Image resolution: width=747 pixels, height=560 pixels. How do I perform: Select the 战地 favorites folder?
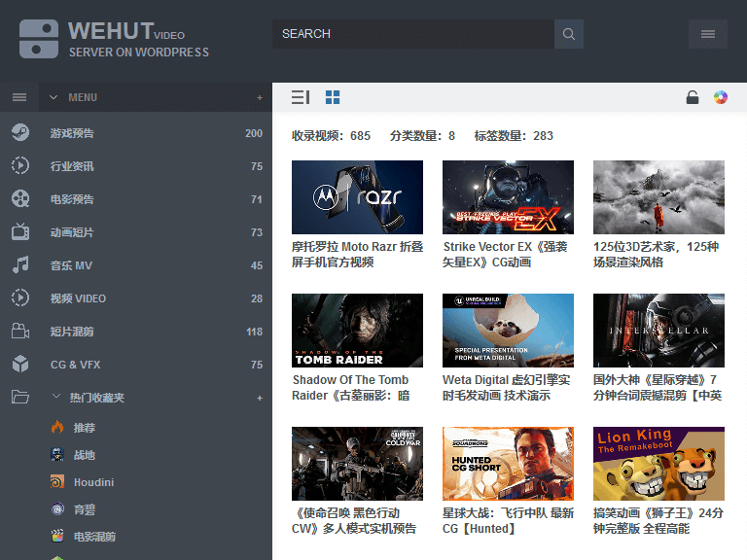click(85, 455)
